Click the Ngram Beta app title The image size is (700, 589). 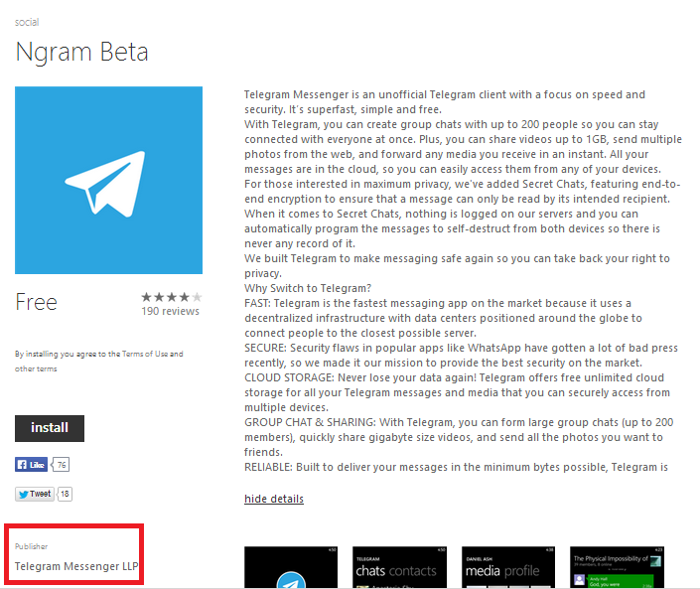81,53
